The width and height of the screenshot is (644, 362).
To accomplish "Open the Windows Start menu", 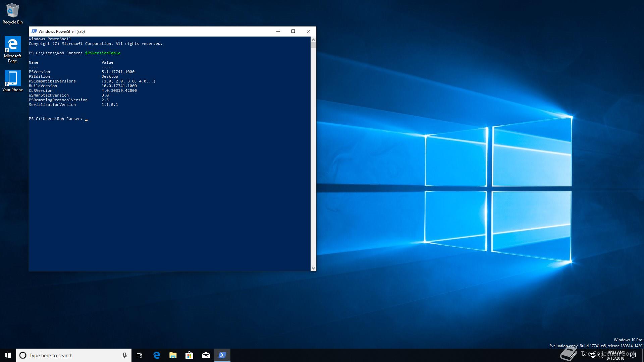I will pos(8,355).
